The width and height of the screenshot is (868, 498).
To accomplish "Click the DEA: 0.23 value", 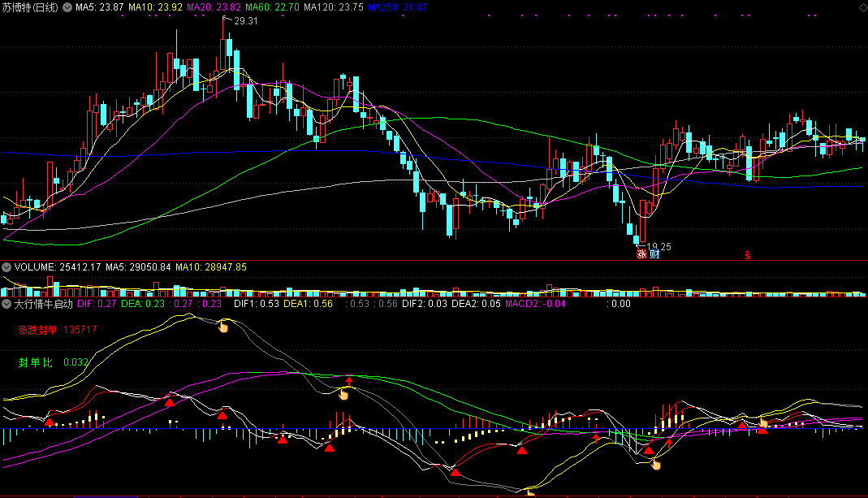I will click(143, 304).
